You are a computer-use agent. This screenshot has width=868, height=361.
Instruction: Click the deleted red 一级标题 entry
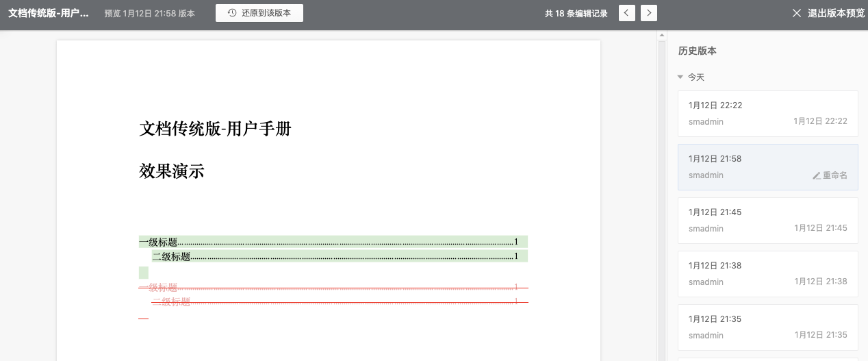click(x=333, y=288)
